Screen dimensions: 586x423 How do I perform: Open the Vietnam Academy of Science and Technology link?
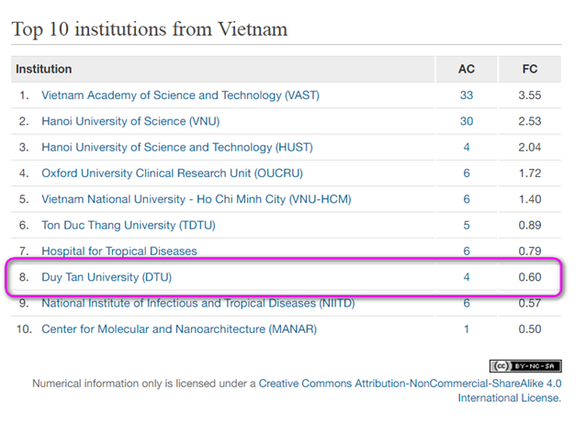(181, 95)
